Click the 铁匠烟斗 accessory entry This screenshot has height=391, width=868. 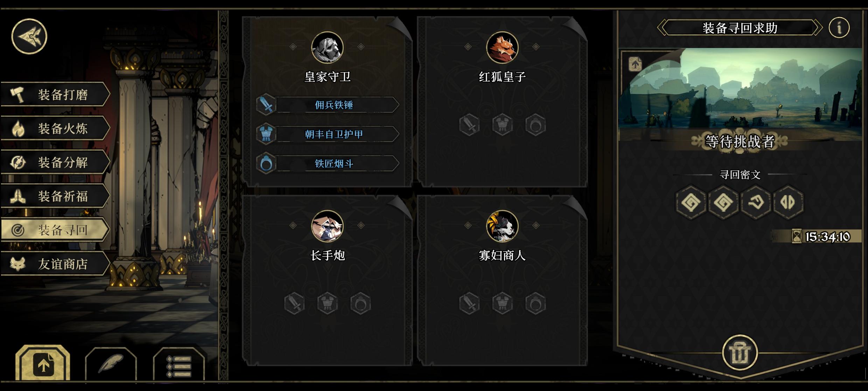(x=328, y=164)
